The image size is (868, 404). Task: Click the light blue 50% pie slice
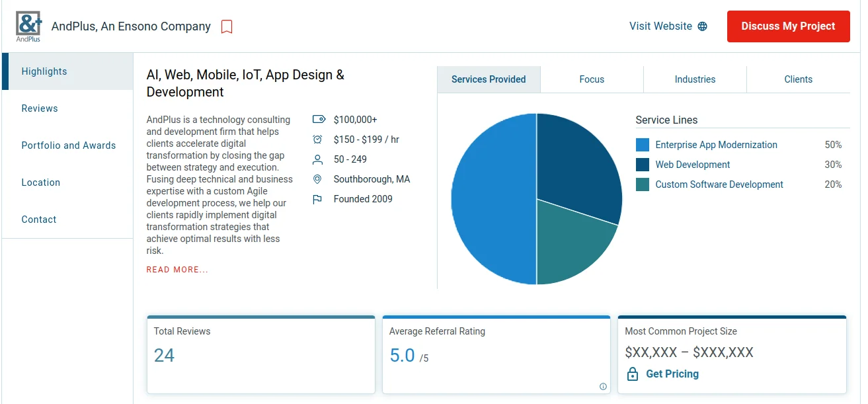(x=493, y=199)
